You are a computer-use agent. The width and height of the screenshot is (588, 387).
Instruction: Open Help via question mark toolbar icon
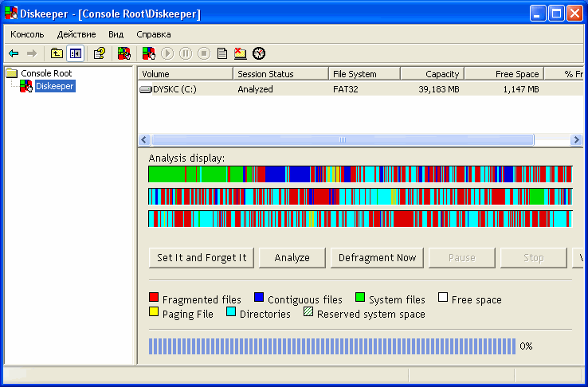tap(100, 53)
